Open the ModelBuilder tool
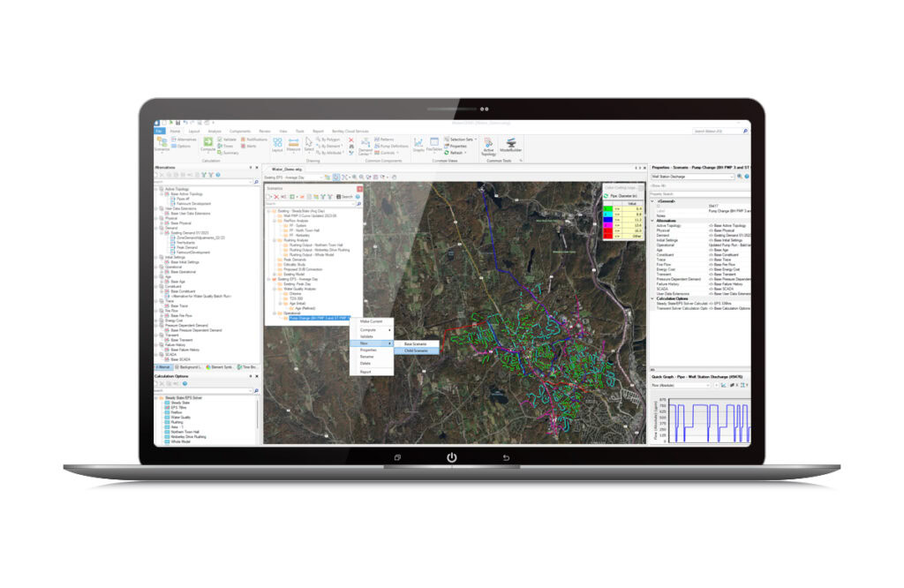904x588 pixels. tap(511, 144)
